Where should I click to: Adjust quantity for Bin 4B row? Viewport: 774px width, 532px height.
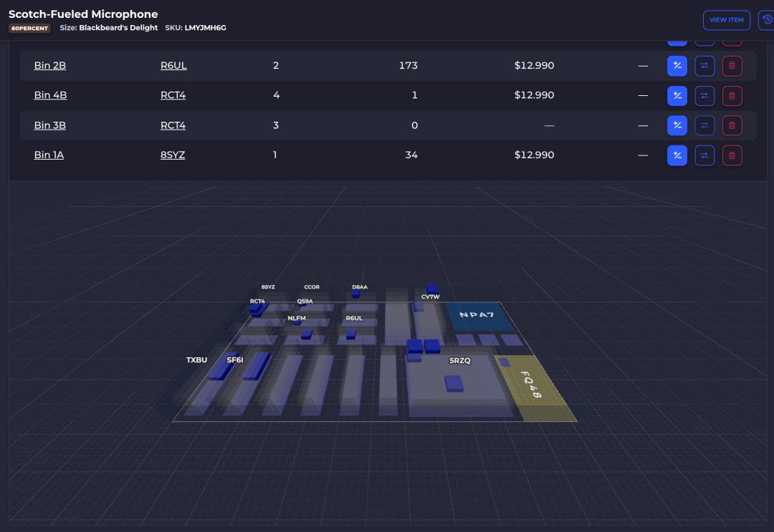[677, 96]
